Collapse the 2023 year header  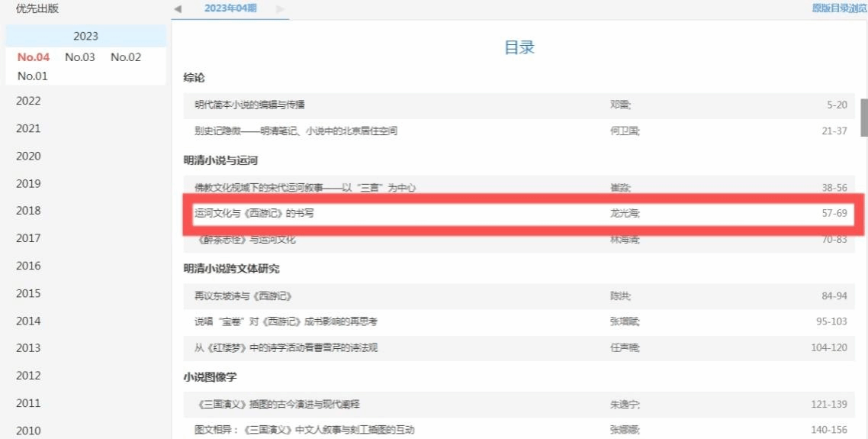85,36
